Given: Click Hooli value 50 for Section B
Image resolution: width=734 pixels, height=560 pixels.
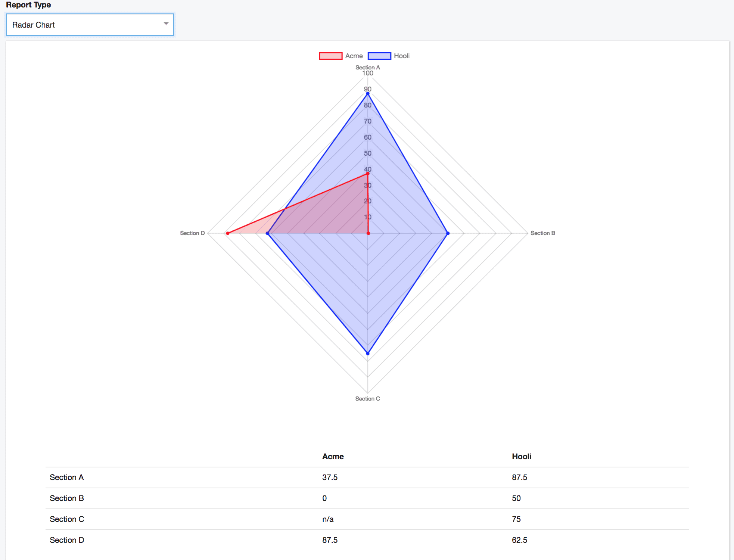Looking at the screenshot, I should point(516,498).
